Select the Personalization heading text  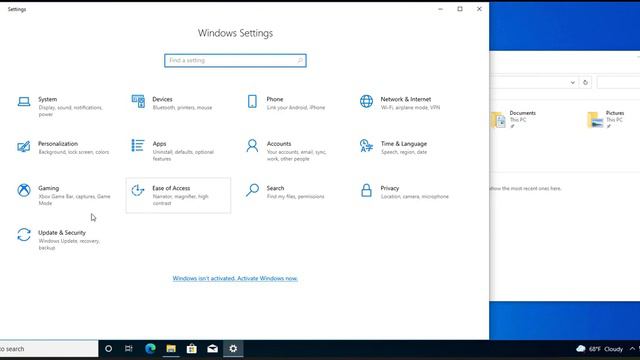pyautogui.click(x=58, y=144)
